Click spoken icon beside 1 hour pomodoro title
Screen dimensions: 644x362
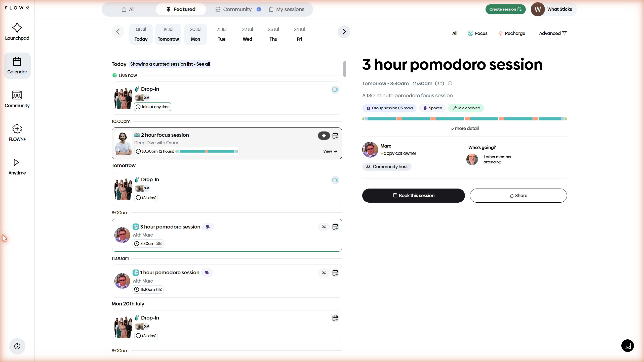tap(207, 273)
